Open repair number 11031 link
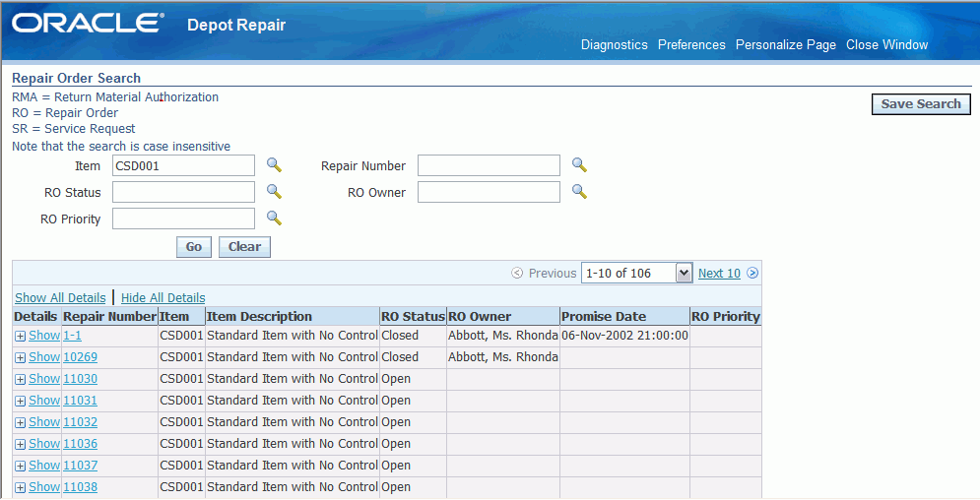 click(x=80, y=401)
